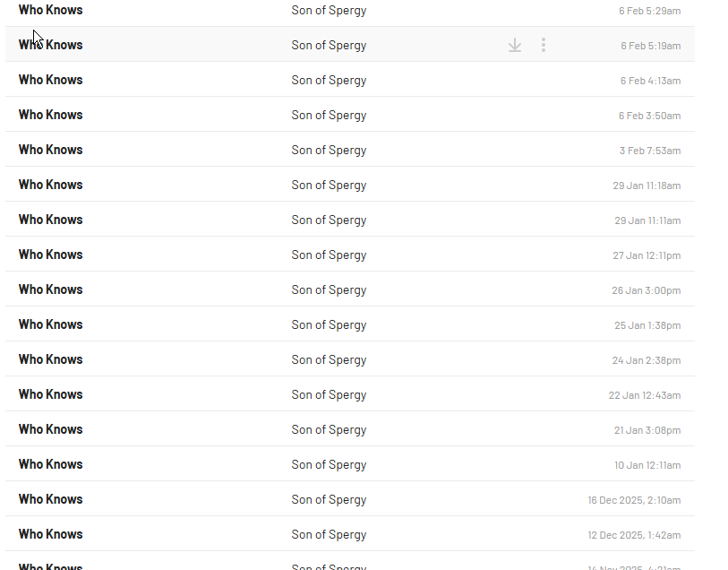This screenshot has height=570, width=728.
Task: Click Son of Spergy on the 21 Jan 3:08pm row
Action: 329,429
